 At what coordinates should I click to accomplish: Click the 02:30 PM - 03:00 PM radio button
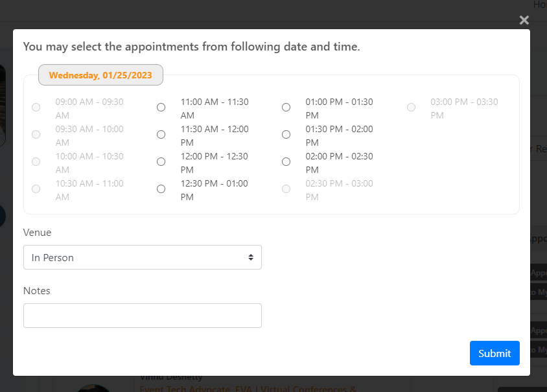286,189
